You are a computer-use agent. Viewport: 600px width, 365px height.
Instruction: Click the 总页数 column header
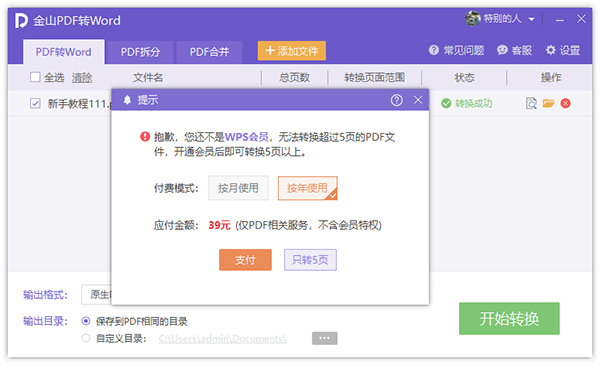(x=294, y=78)
